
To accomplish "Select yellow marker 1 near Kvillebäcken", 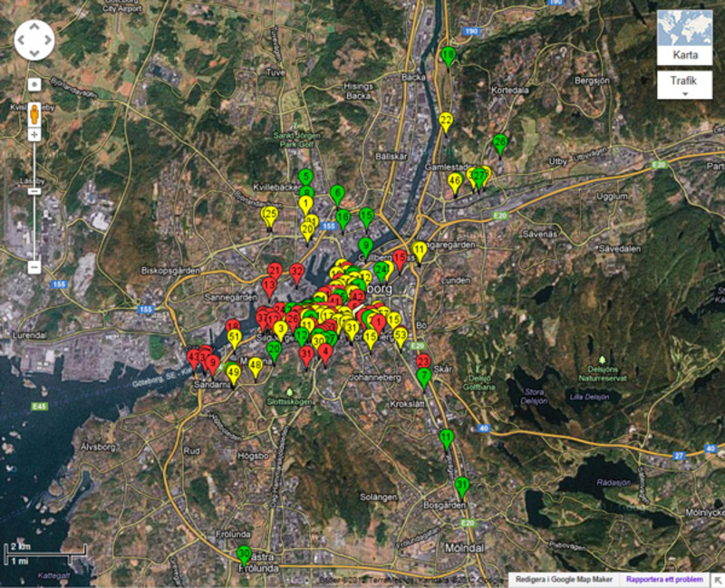I will pyautogui.click(x=305, y=203).
